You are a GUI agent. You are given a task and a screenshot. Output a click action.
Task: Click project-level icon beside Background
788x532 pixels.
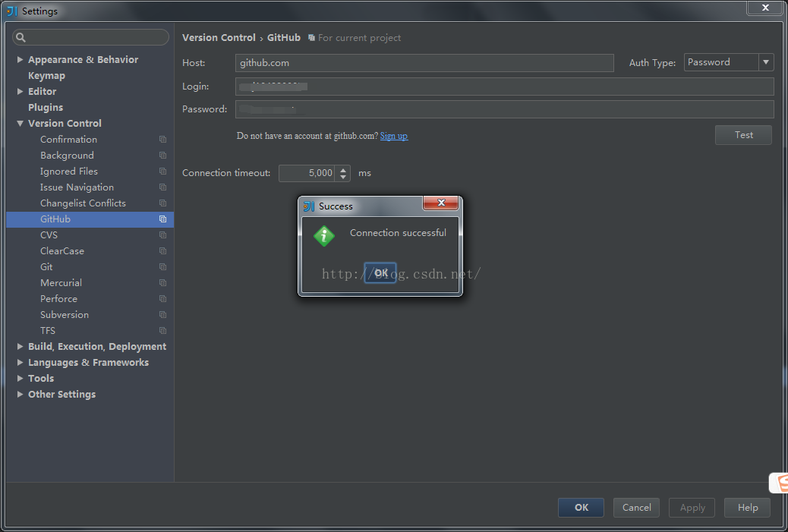coord(162,156)
